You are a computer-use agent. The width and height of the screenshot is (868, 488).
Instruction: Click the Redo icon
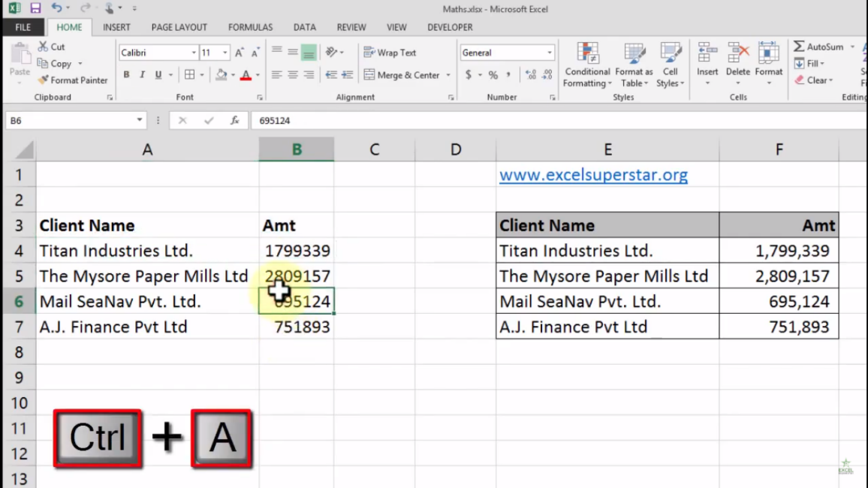point(85,8)
